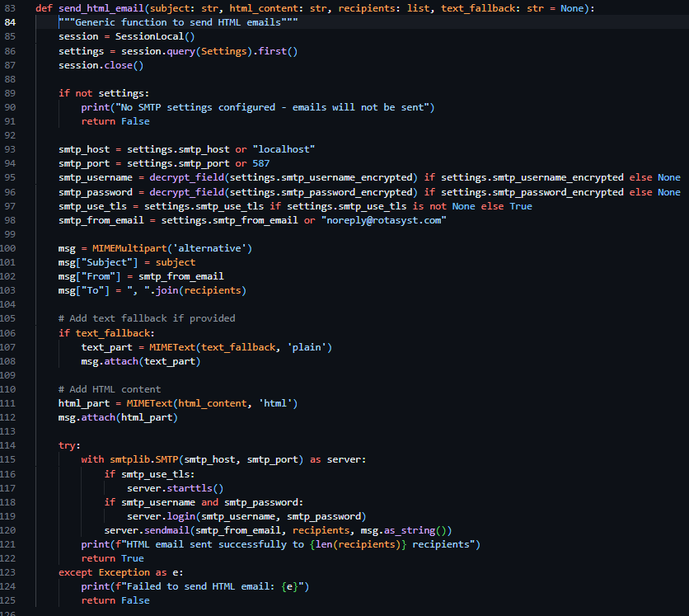This screenshot has height=616, width=689.
Task: Click line number 100 in the gutter
Action: pyautogui.click(x=10, y=247)
